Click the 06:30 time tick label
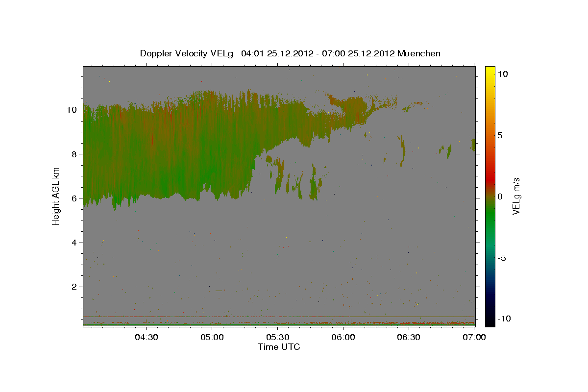Image resolution: width=588 pixels, height=392 pixels. tap(409, 337)
